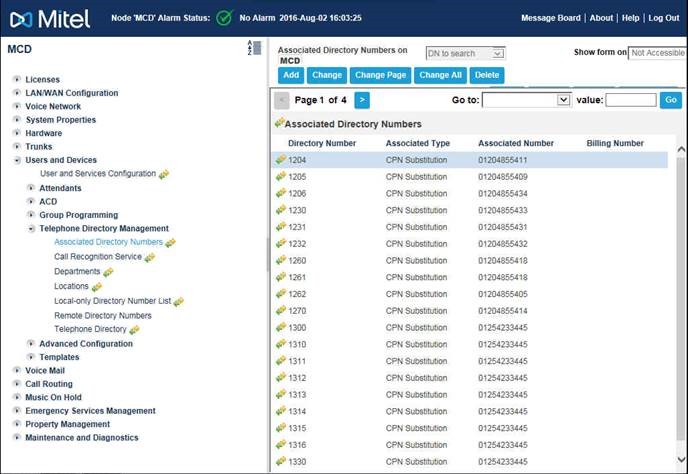Click into the value input field
Viewport: 688px width, 474px height.
click(x=631, y=100)
